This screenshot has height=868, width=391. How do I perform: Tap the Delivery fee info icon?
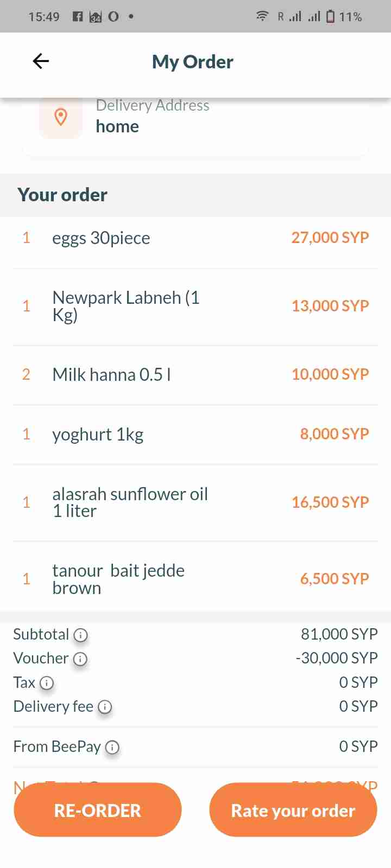click(x=105, y=706)
